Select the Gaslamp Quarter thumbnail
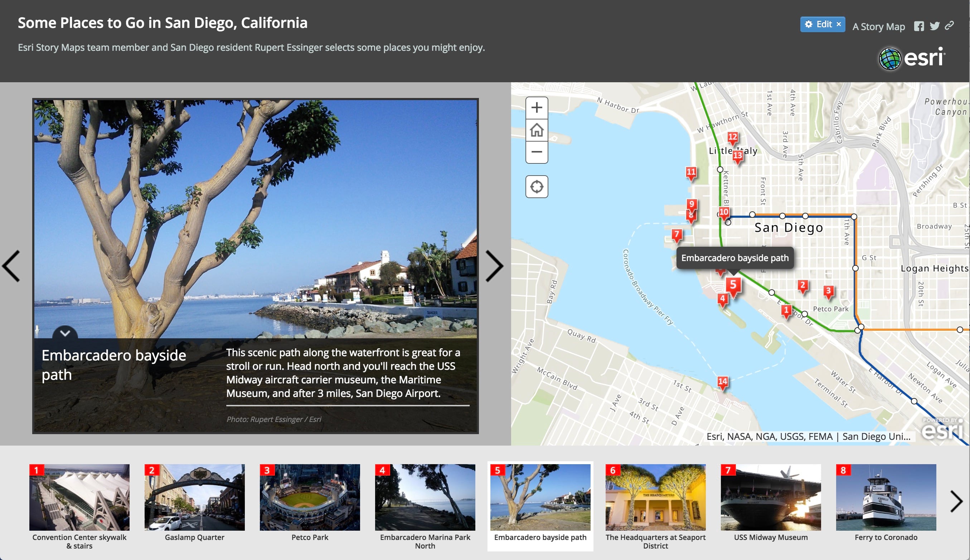This screenshot has height=560, width=970. 194,497
